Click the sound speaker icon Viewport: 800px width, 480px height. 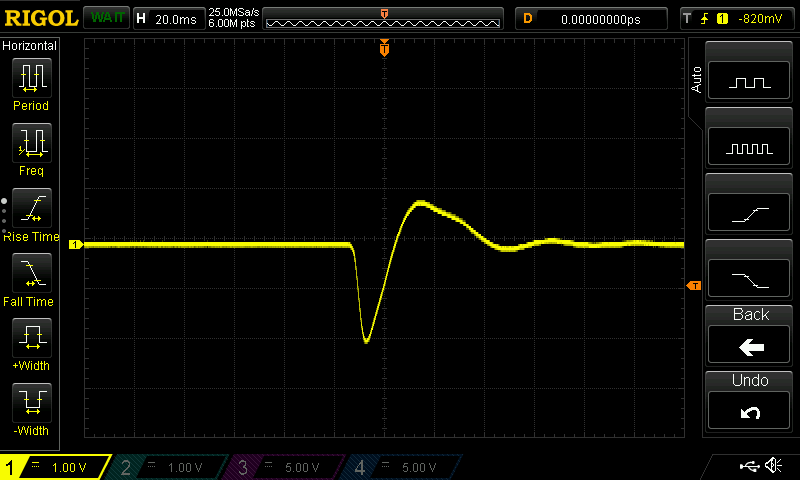773,465
